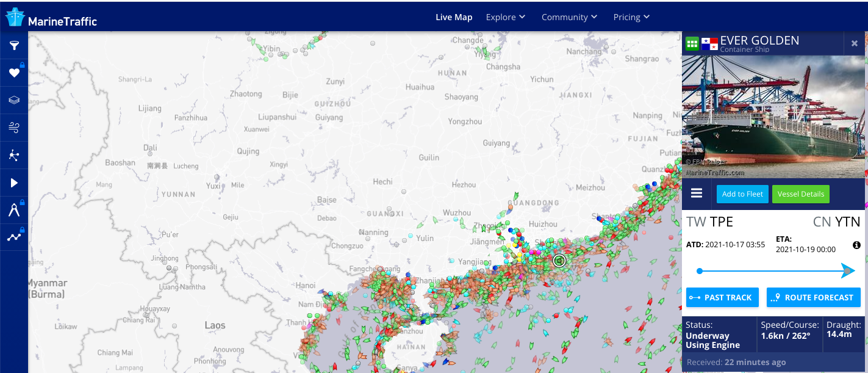This screenshot has width=868, height=373.
Task: Click the voyage progress arrowhead position marker
Action: click(848, 271)
